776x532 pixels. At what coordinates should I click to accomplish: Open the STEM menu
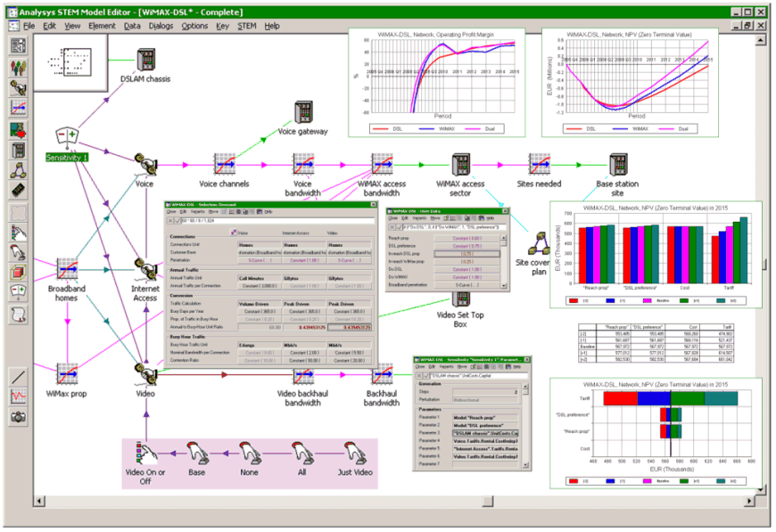click(247, 26)
